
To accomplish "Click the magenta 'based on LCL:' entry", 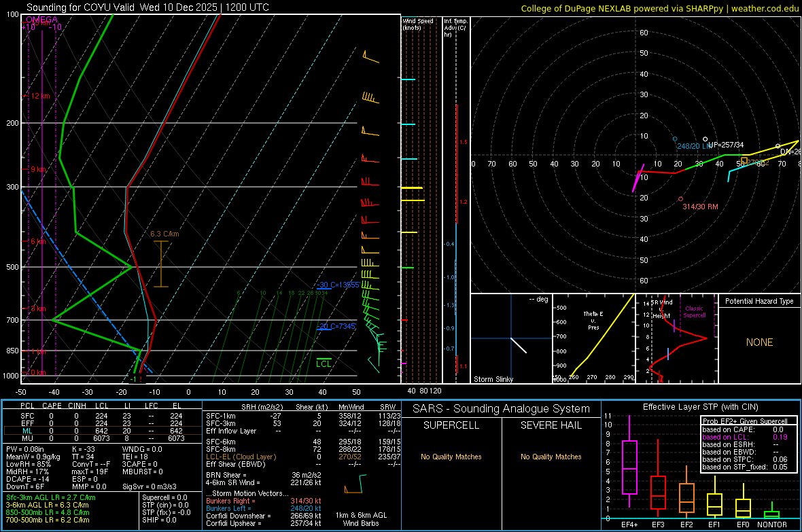I will point(745,437).
